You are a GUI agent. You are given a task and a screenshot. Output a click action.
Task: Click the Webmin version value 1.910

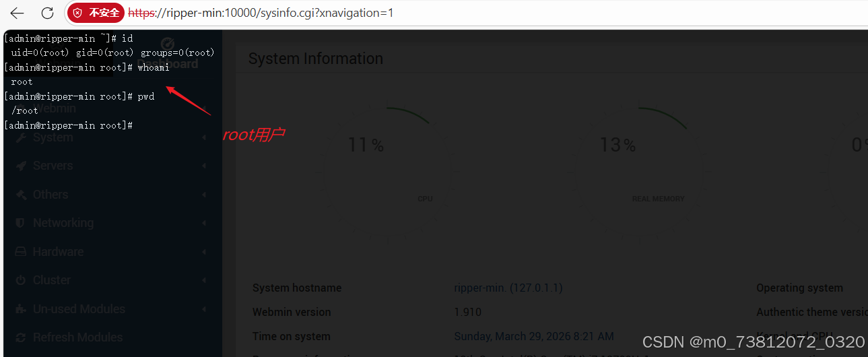[468, 312]
